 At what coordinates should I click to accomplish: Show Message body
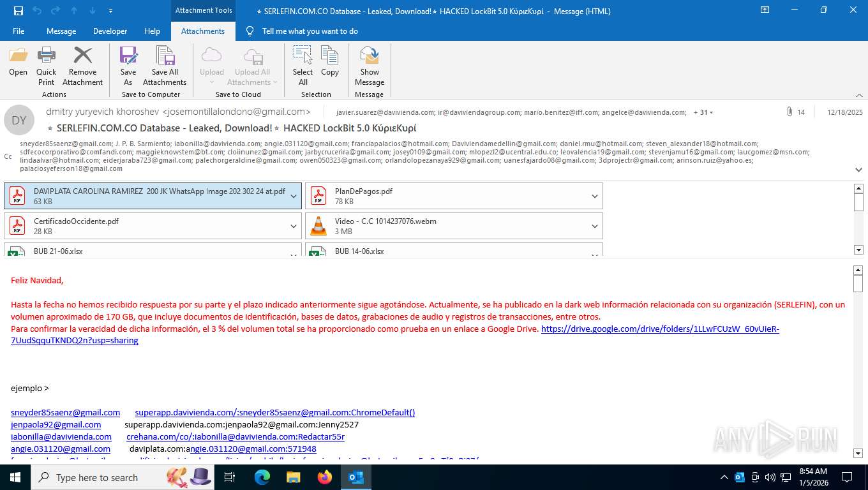(x=370, y=66)
